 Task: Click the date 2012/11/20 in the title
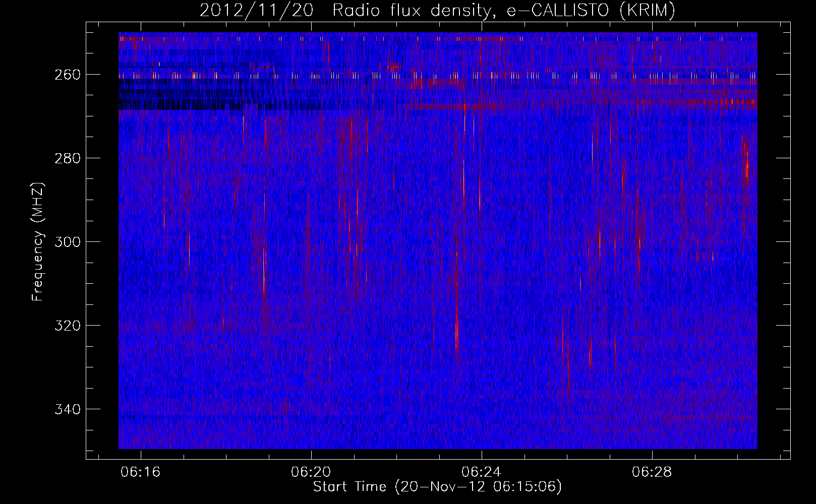coord(257,10)
